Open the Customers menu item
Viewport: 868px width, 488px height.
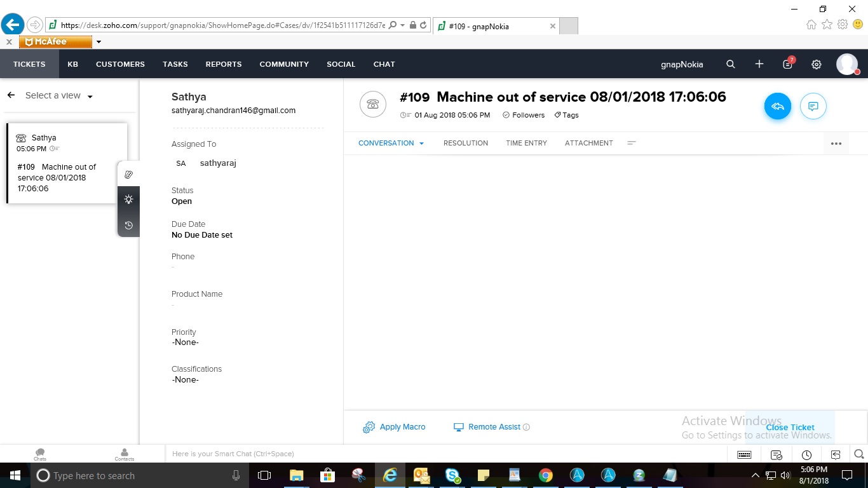pos(120,64)
